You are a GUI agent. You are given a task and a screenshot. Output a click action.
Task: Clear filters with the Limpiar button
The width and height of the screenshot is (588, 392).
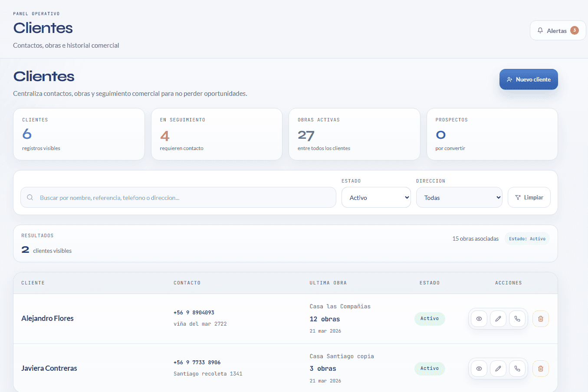click(x=529, y=198)
